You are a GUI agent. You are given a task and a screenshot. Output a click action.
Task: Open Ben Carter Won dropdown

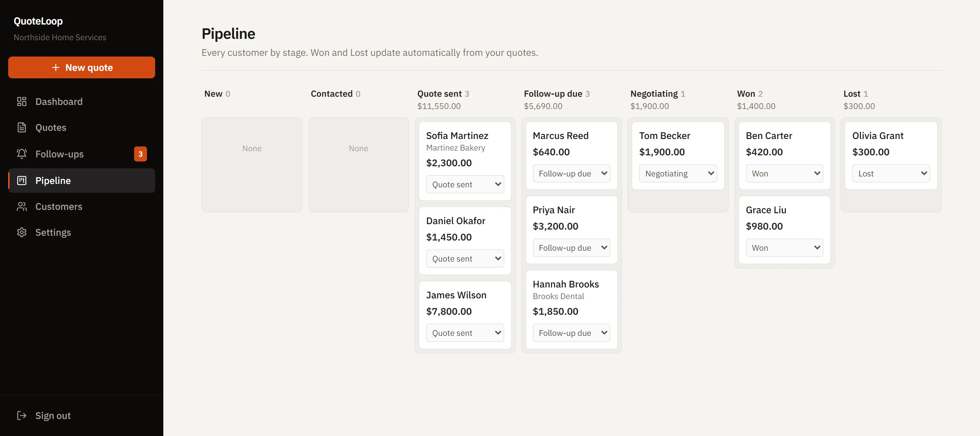[784, 173]
